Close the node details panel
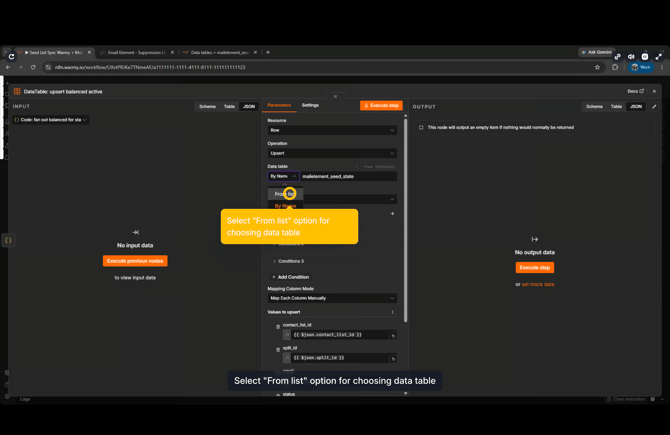Screen dimensions: 670x435 click(654, 91)
